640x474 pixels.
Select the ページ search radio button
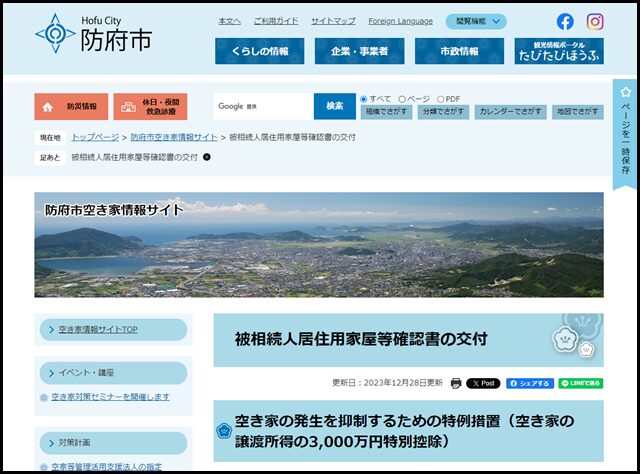[x=402, y=99]
